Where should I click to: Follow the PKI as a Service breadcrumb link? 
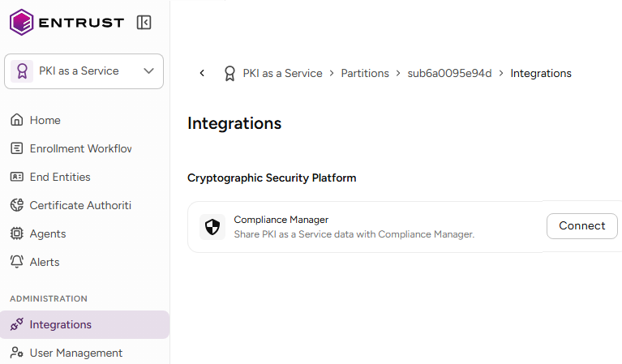tap(282, 73)
